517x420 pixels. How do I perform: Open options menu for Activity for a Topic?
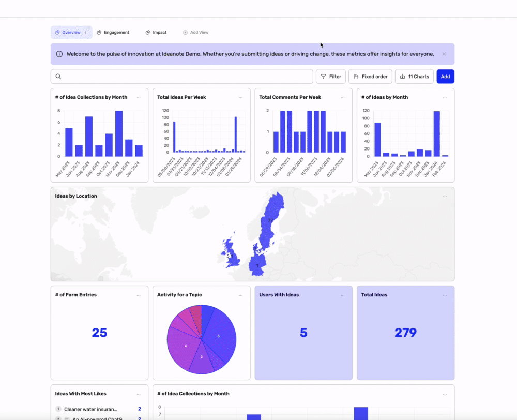(x=241, y=295)
